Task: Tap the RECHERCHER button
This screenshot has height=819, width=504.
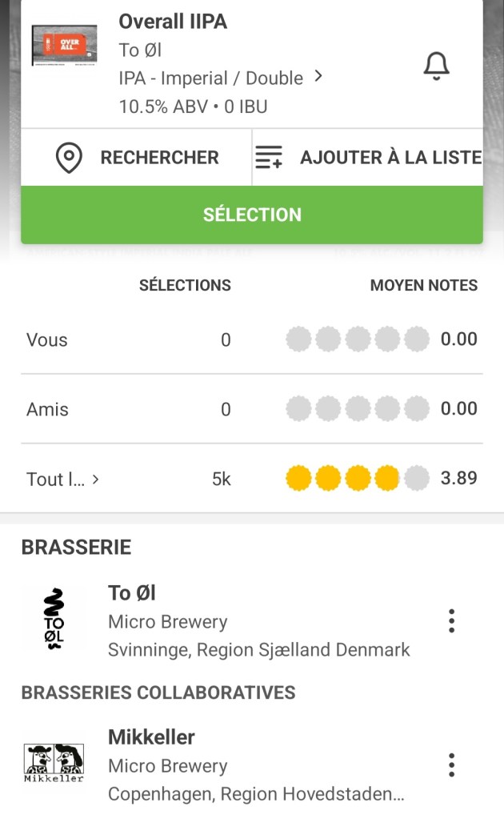Action: click(159, 158)
